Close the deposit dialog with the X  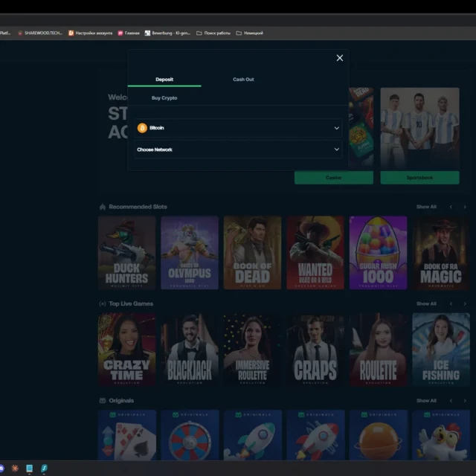[340, 58]
